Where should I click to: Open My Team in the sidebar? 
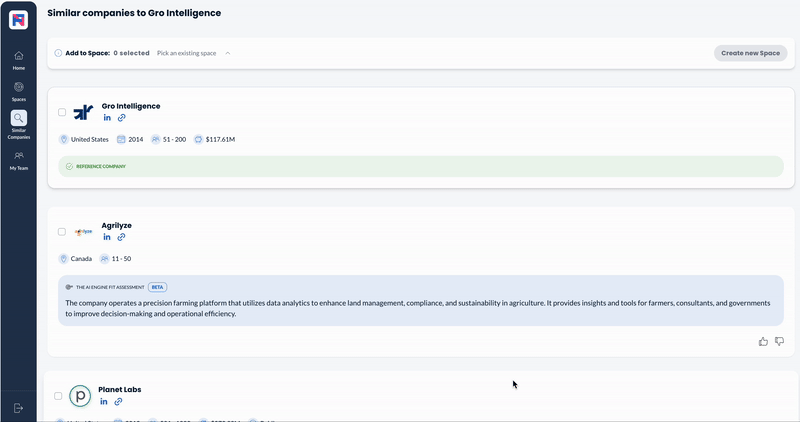tap(18, 160)
